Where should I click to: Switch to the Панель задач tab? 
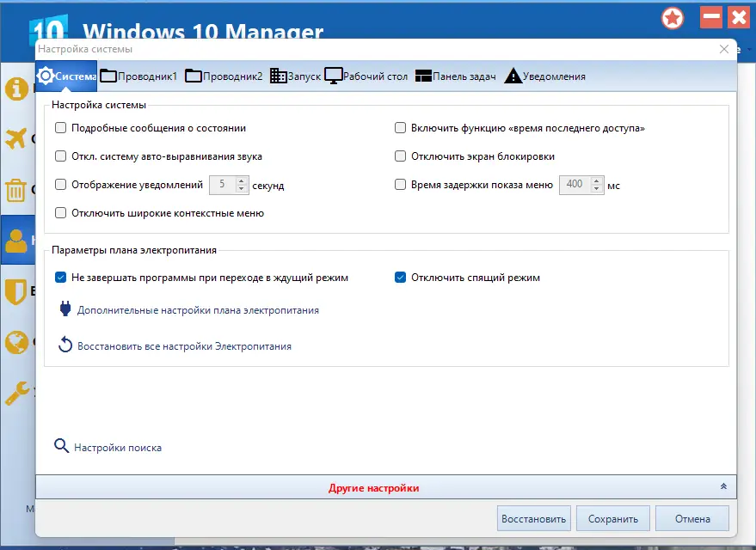(x=456, y=76)
